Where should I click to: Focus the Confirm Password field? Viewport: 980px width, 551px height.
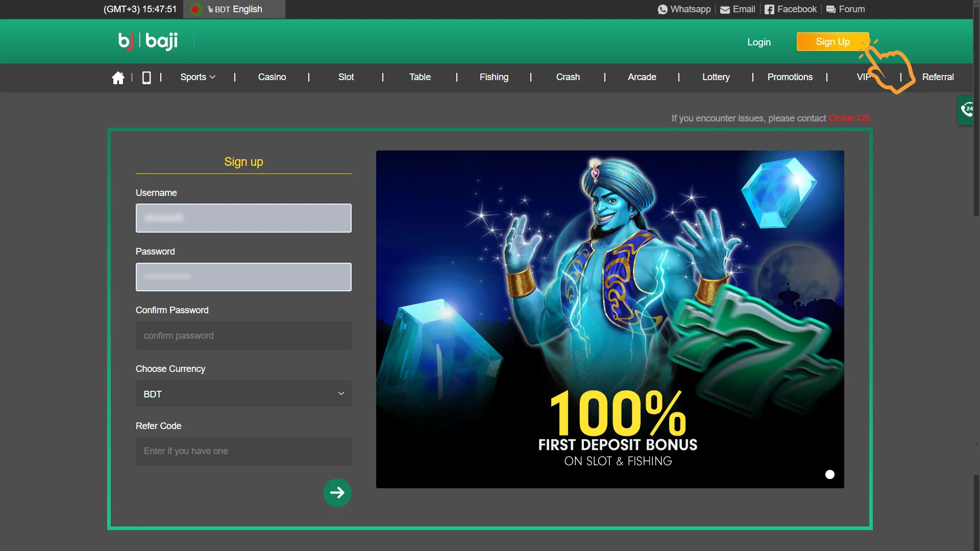pos(243,336)
